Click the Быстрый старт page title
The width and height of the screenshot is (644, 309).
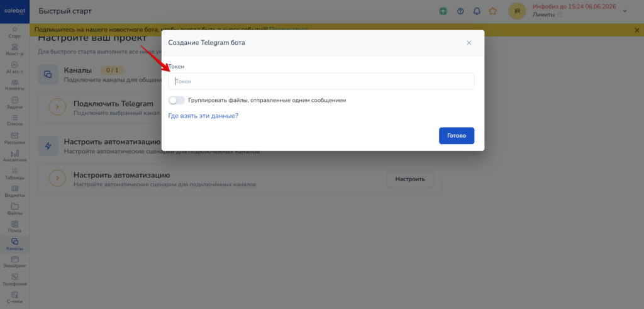[65, 11]
